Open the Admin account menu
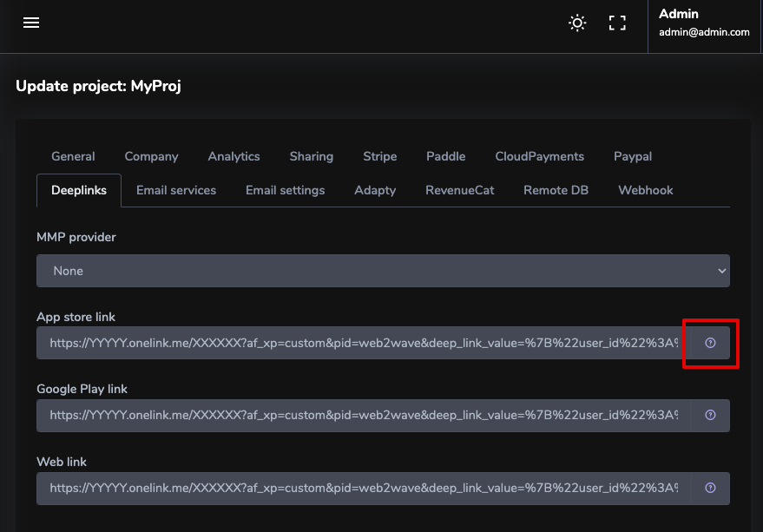 point(704,23)
